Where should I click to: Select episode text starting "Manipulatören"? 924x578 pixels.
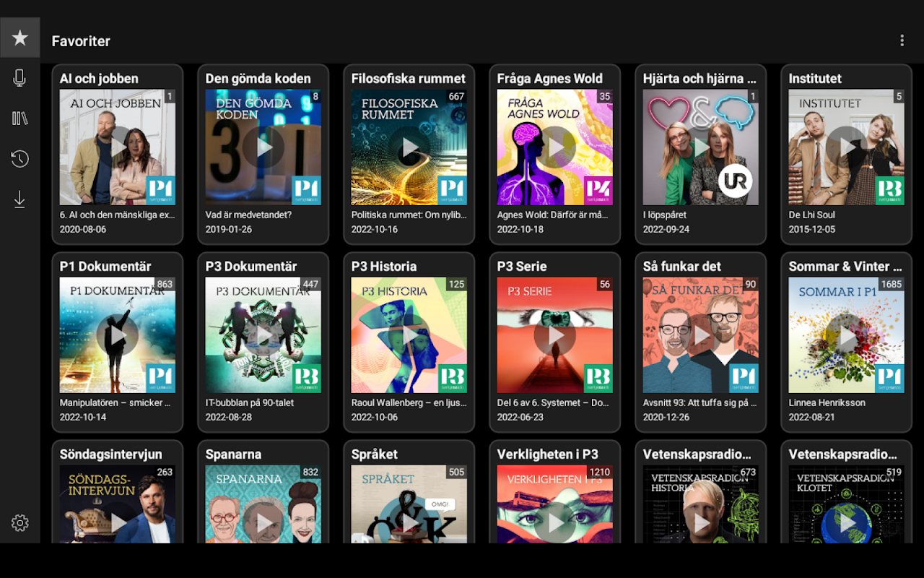(115, 402)
